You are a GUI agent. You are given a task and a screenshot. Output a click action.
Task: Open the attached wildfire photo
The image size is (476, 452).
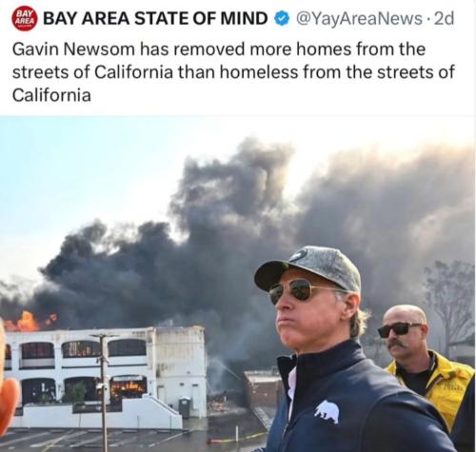tap(238, 284)
